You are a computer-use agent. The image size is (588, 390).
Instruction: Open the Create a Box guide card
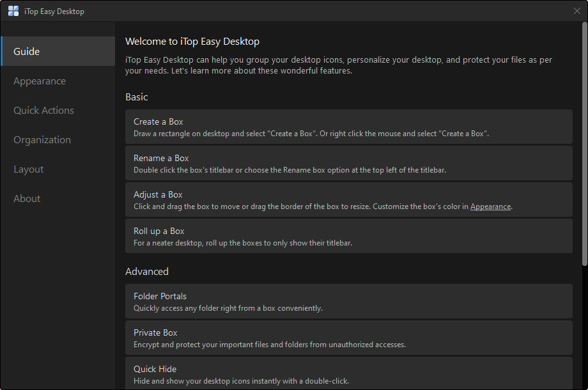(348, 127)
